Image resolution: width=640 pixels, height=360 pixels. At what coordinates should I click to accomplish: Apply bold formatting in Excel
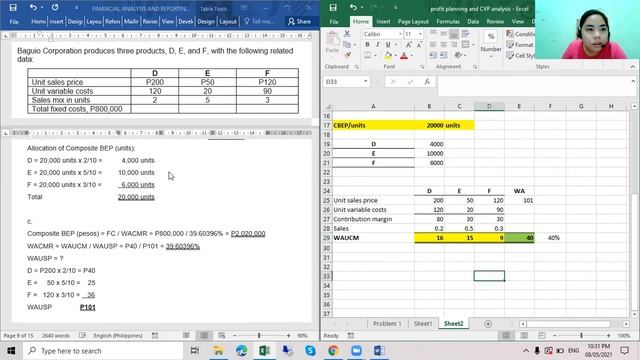(x=367, y=44)
